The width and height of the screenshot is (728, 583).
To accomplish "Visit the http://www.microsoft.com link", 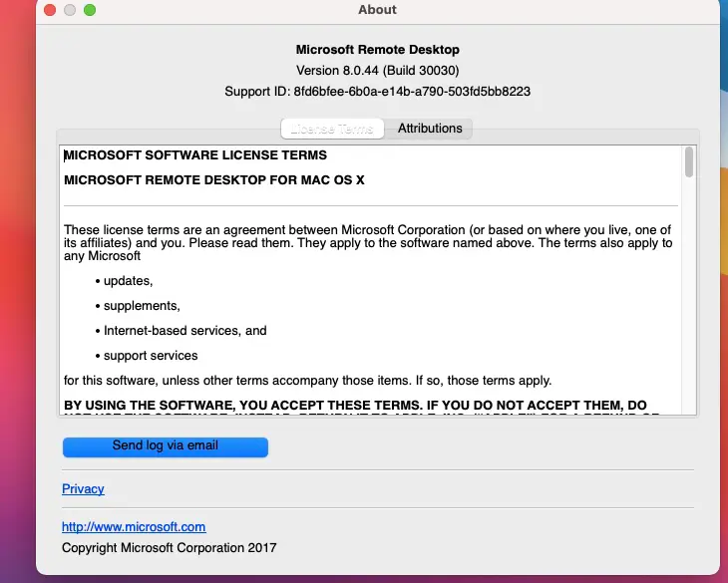I will click(x=134, y=527).
